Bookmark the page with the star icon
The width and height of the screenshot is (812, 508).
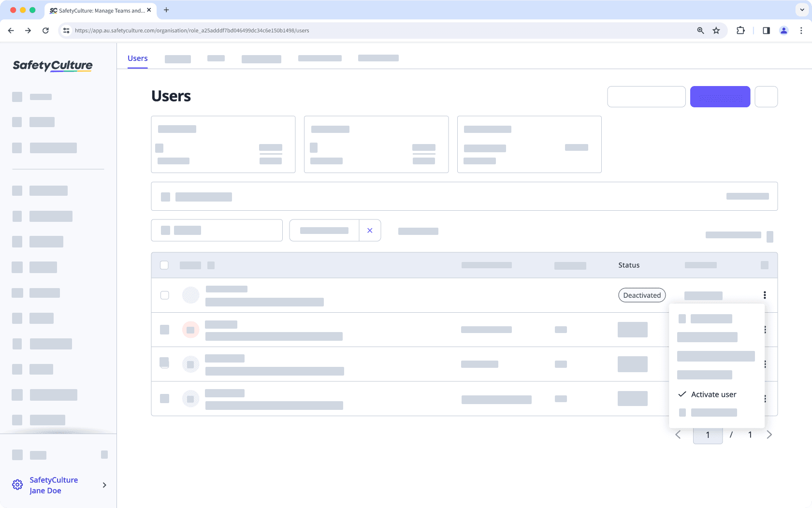pyautogui.click(x=716, y=30)
